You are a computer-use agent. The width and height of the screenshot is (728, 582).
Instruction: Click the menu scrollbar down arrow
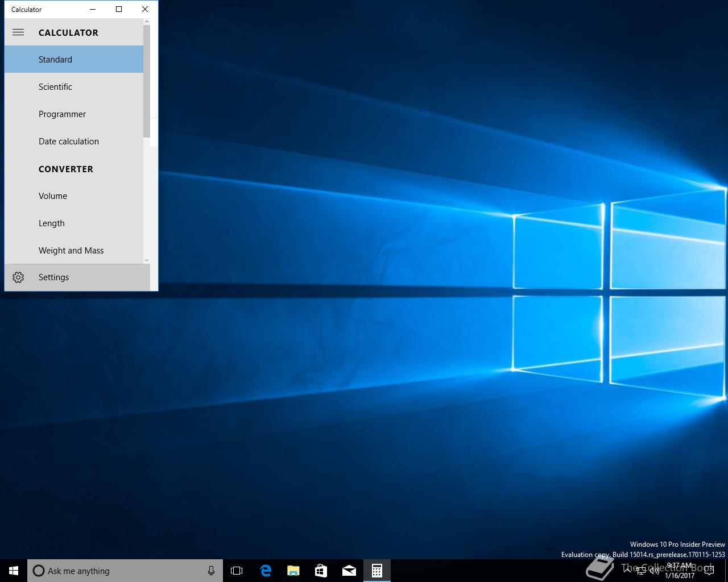(x=147, y=260)
